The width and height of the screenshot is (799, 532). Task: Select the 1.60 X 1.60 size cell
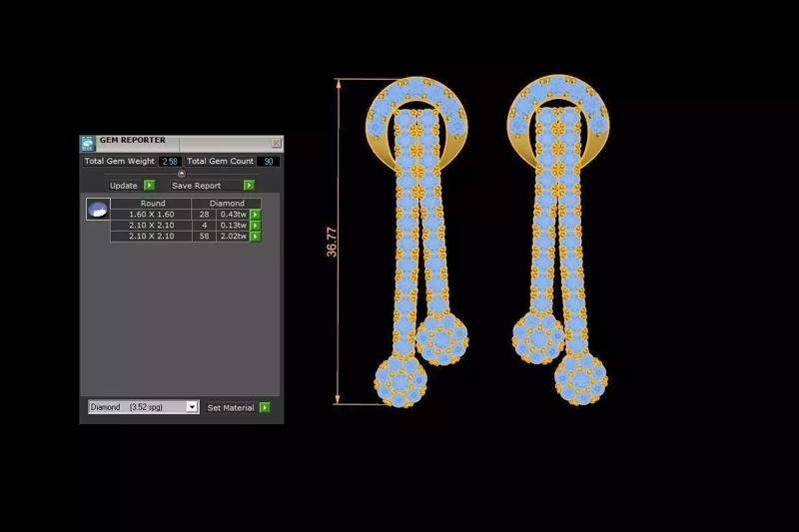[x=152, y=215]
